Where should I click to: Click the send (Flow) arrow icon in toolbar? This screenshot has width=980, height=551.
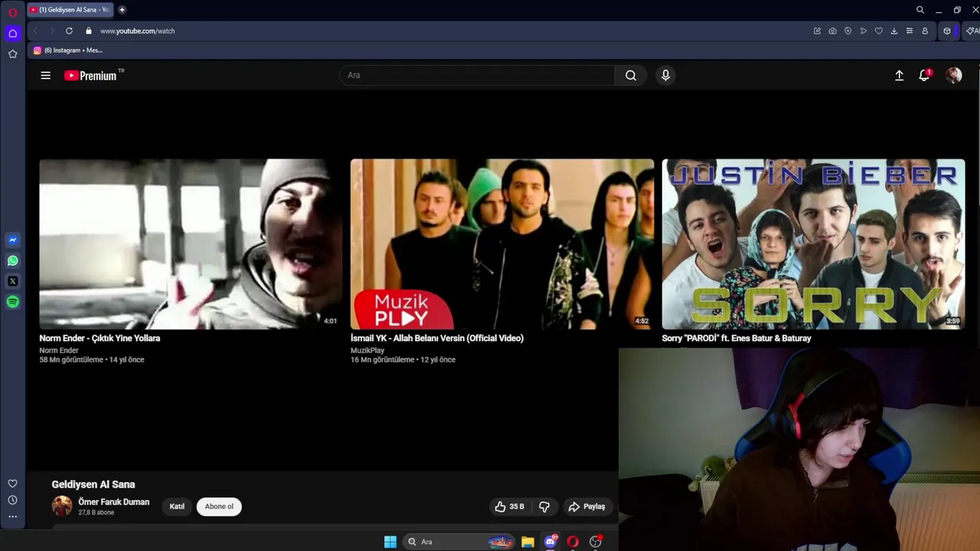coord(863,31)
